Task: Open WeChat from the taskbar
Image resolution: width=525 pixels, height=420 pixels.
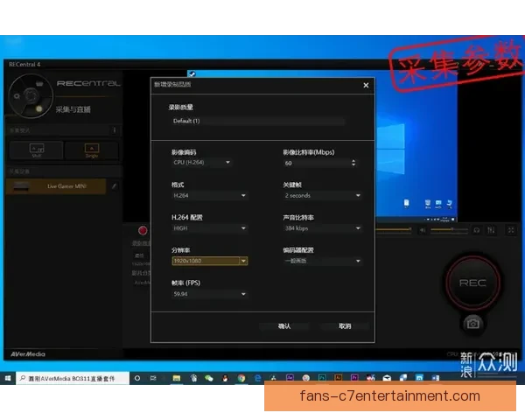Action: (209, 378)
